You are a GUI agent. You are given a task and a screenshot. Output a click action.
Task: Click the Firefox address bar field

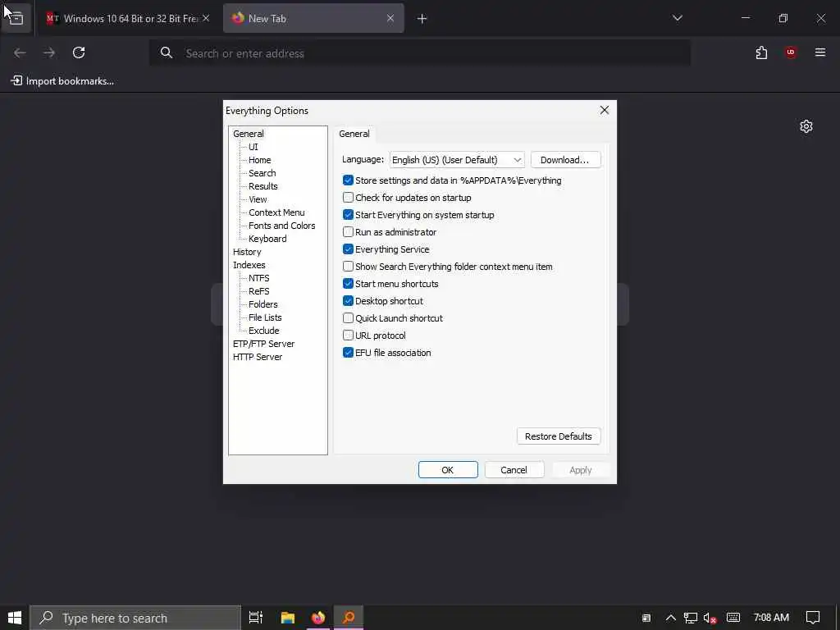(419, 52)
